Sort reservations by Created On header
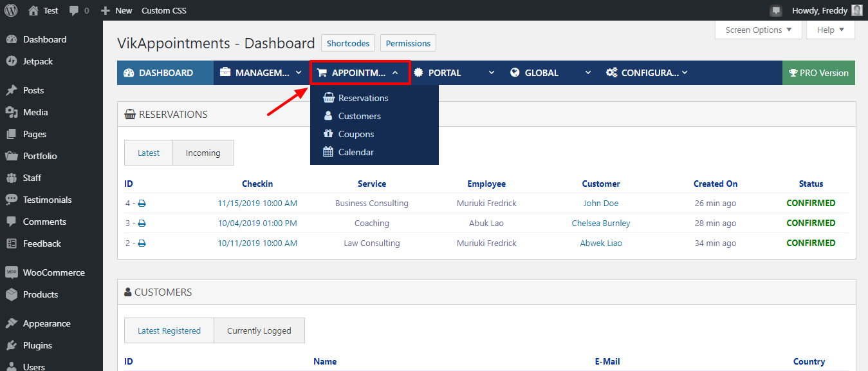The height and width of the screenshot is (371, 868). (716, 184)
